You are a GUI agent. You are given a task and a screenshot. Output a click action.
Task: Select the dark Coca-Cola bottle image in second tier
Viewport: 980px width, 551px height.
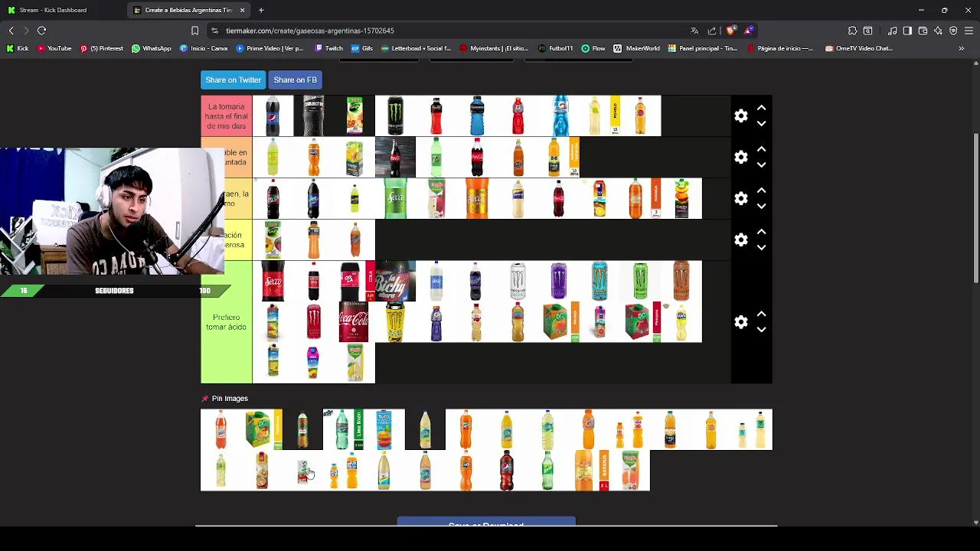395,157
